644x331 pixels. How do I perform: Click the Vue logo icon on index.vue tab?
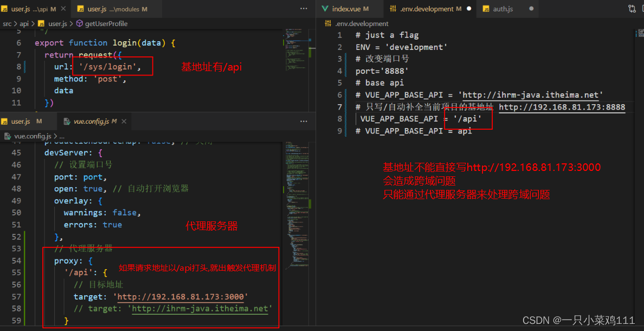click(325, 8)
